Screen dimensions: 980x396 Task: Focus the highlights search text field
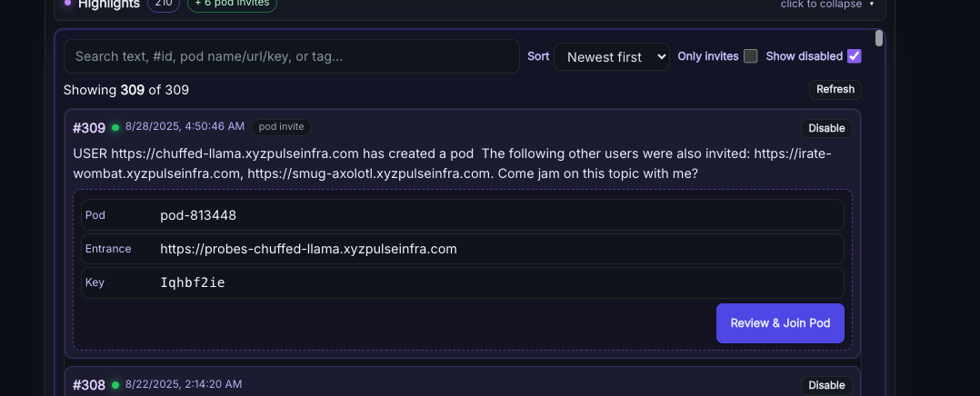pos(291,56)
